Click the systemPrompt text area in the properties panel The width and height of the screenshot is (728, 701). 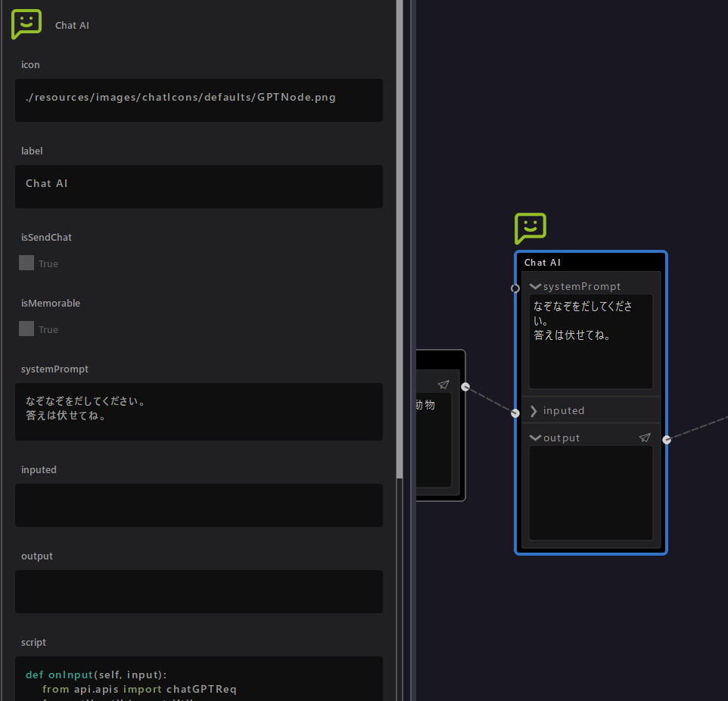tap(199, 412)
